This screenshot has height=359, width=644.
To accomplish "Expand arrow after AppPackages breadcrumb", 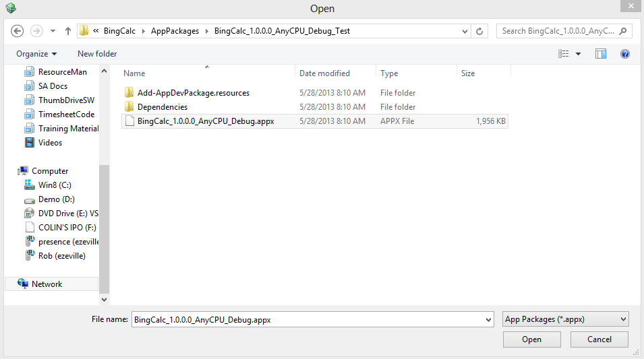I will coord(206,31).
